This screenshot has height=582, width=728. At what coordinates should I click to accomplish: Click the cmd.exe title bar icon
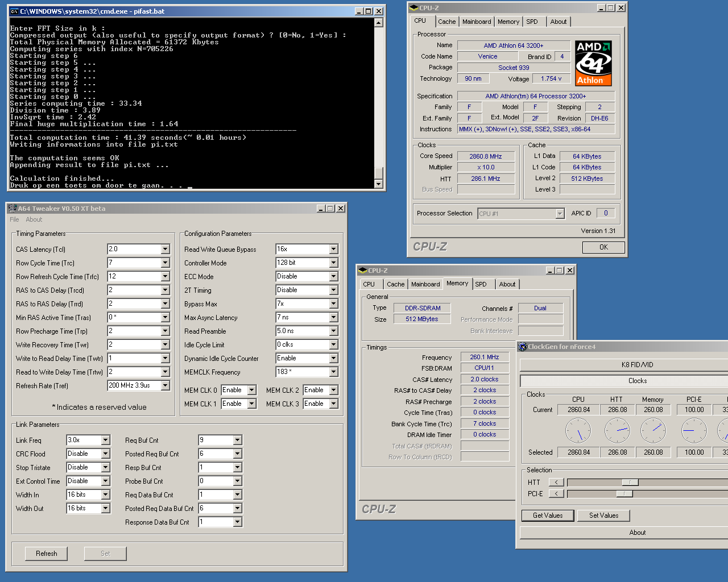[14, 11]
